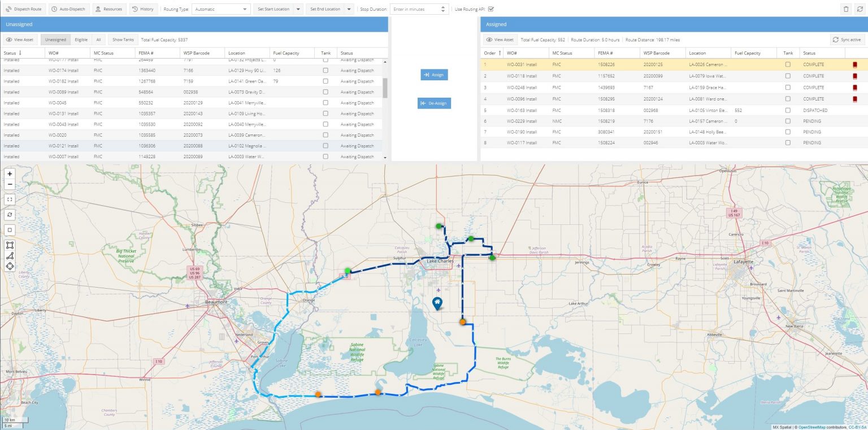This screenshot has width=868, height=430.
Task: Fit map view to full extent
Action: 9,199
